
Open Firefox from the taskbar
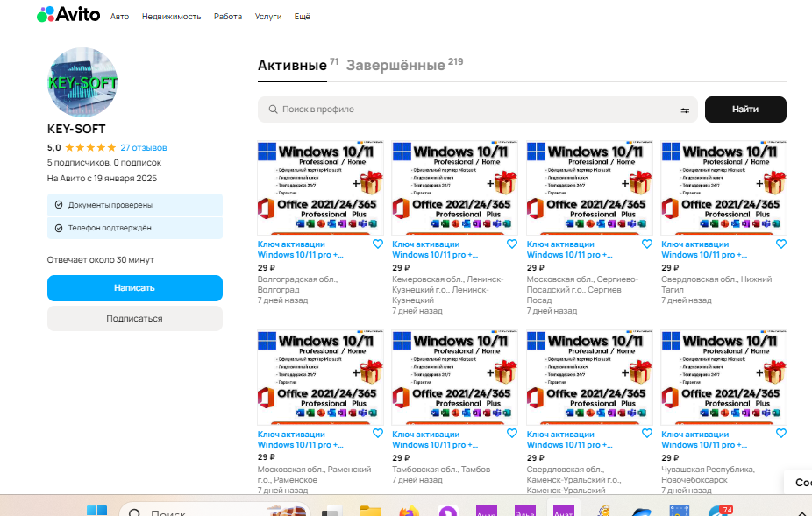click(410, 512)
